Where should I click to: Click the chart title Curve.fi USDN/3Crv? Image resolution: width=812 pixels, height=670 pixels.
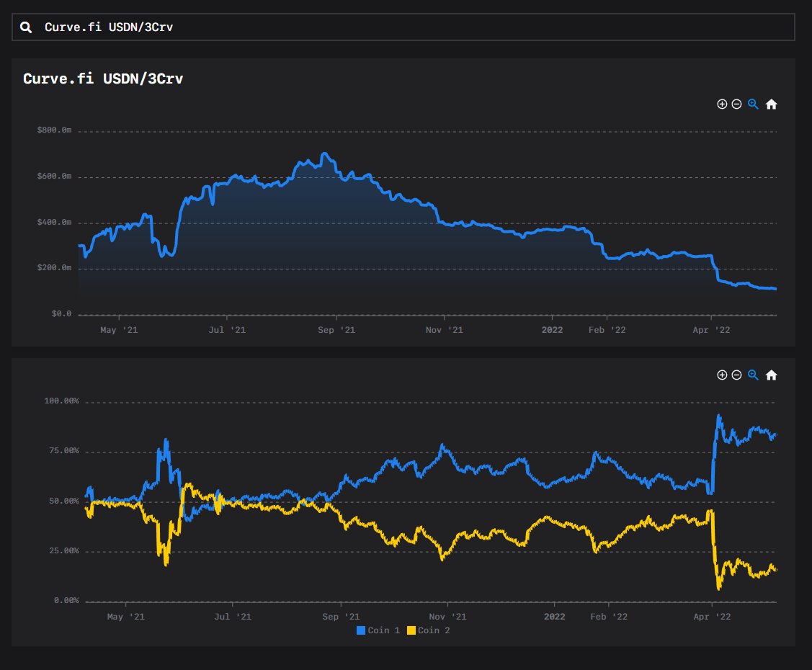point(103,79)
